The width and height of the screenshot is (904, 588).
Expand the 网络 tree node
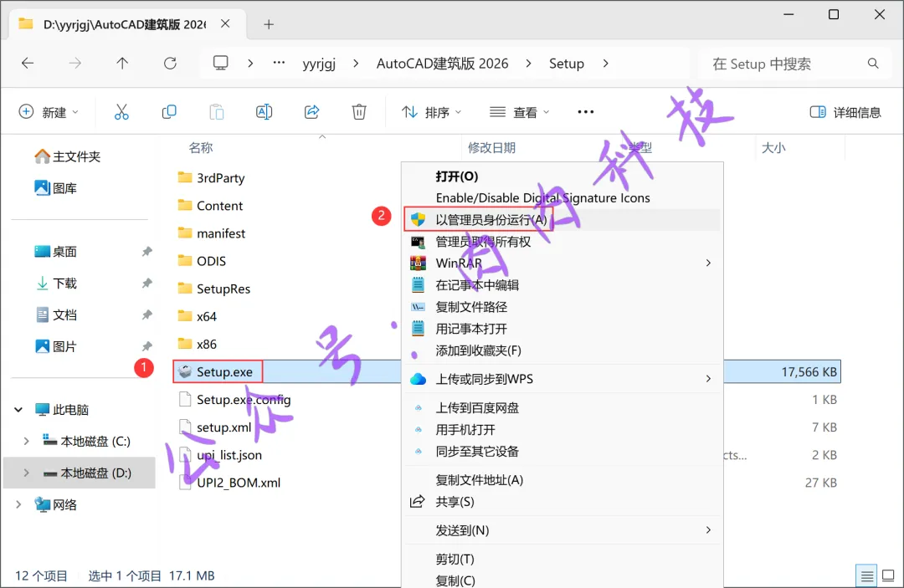(18, 504)
